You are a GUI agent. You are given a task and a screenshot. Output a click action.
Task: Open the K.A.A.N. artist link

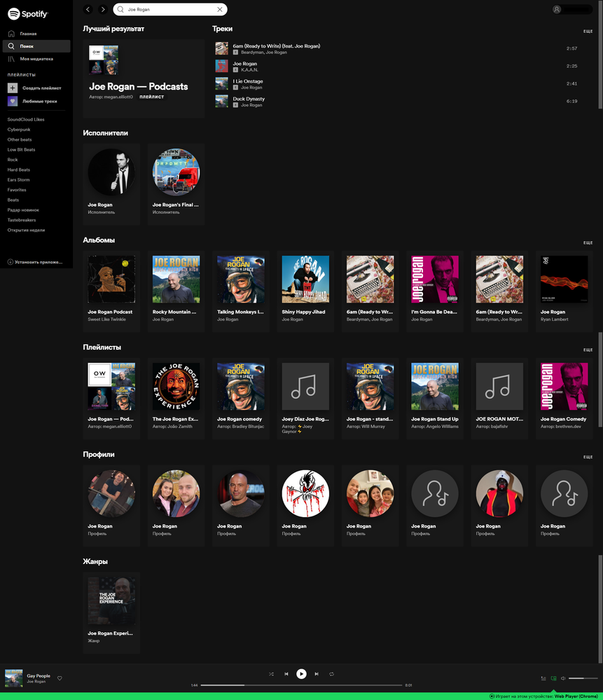[249, 70]
